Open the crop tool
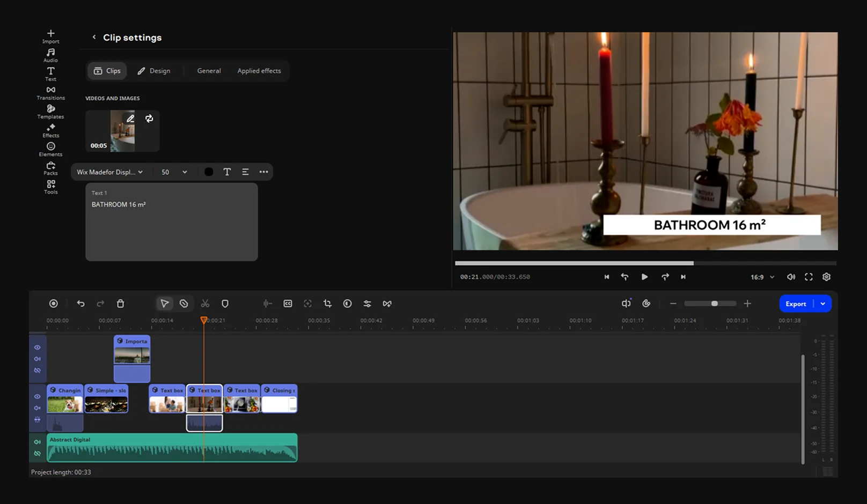The width and height of the screenshot is (867, 504). (327, 303)
